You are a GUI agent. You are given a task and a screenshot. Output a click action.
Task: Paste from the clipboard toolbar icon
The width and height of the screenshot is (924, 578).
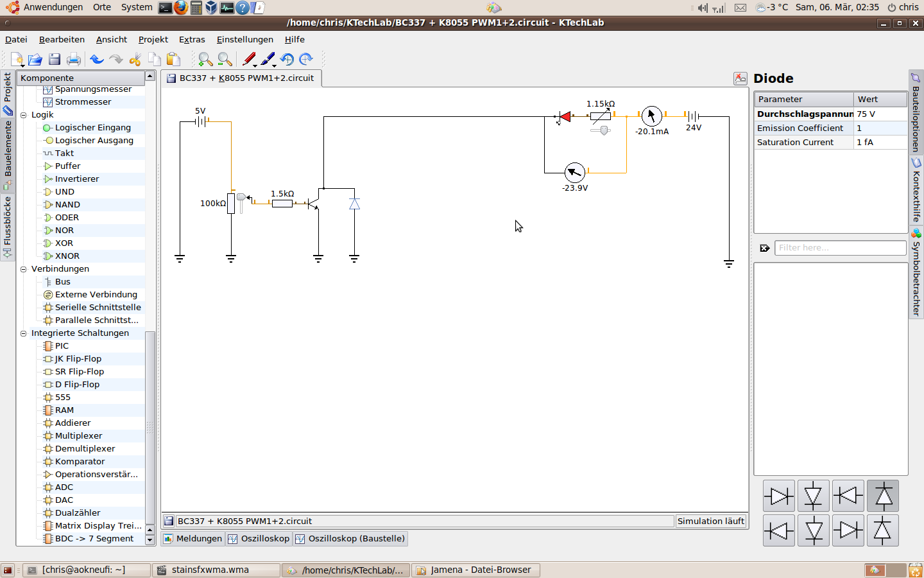tap(173, 60)
